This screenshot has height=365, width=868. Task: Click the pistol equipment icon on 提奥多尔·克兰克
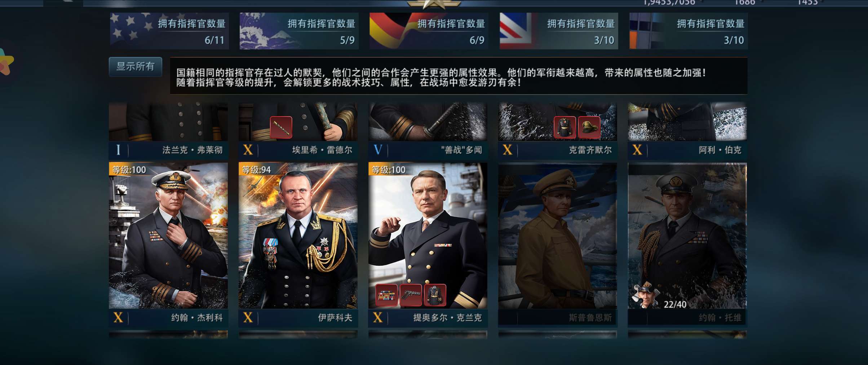coord(411,295)
